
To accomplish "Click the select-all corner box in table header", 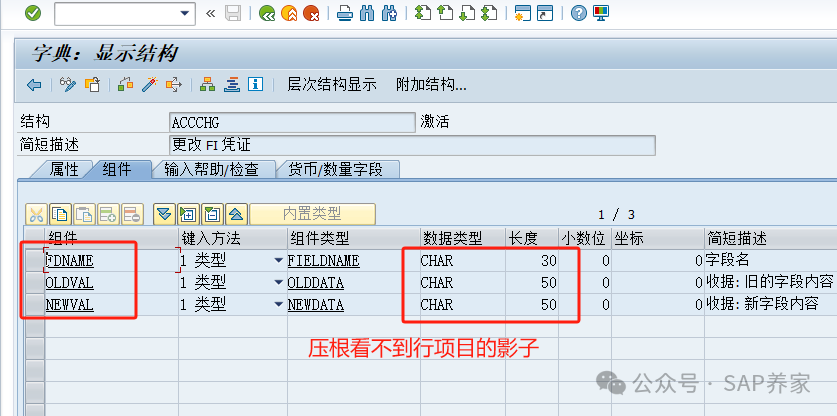I will click(x=35, y=238).
